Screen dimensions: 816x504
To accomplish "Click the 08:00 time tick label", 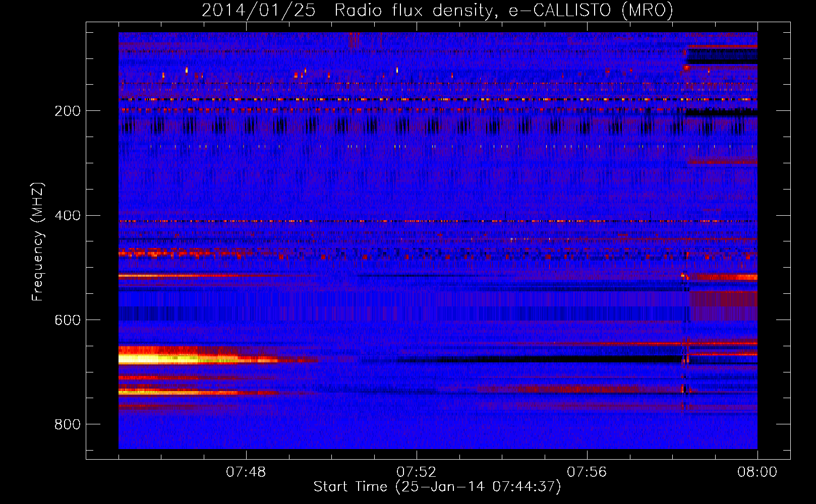I will [x=757, y=472].
